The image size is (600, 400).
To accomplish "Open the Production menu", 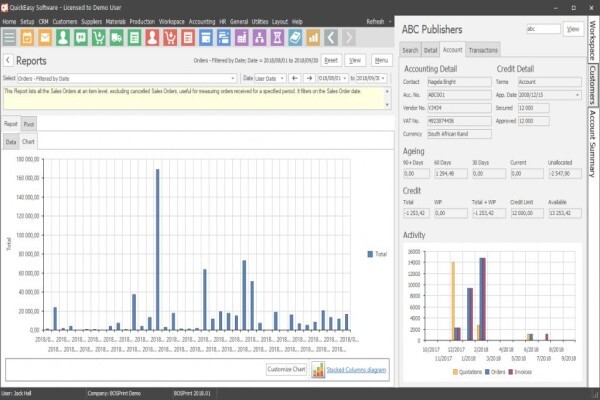I will pyautogui.click(x=142, y=22).
